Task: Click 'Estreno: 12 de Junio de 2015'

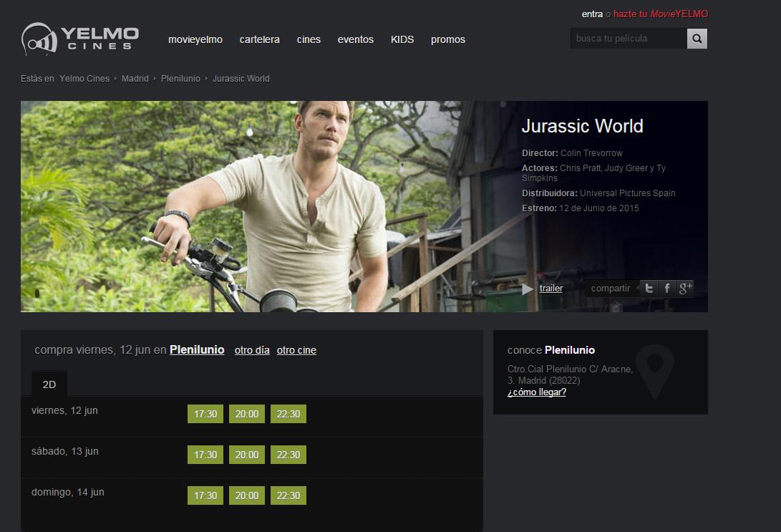Action: (x=581, y=208)
